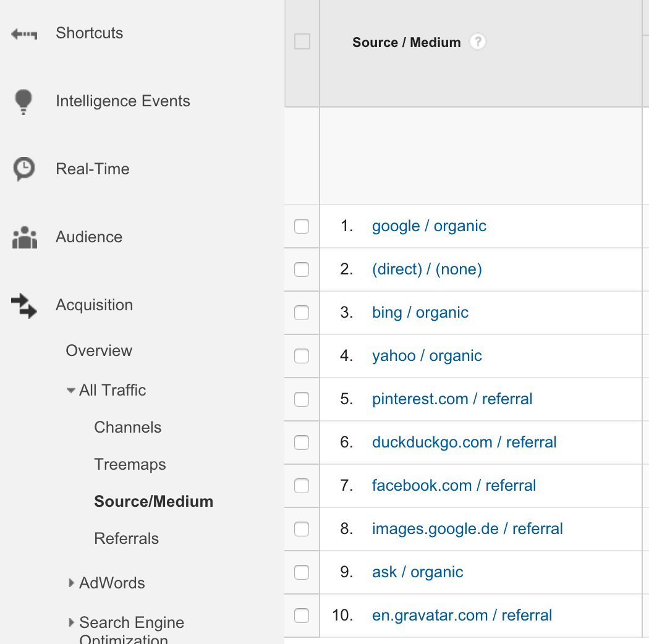Screen dimensions: 649x644
Task: Open the facebook.com / referral link
Action: coord(454,486)
